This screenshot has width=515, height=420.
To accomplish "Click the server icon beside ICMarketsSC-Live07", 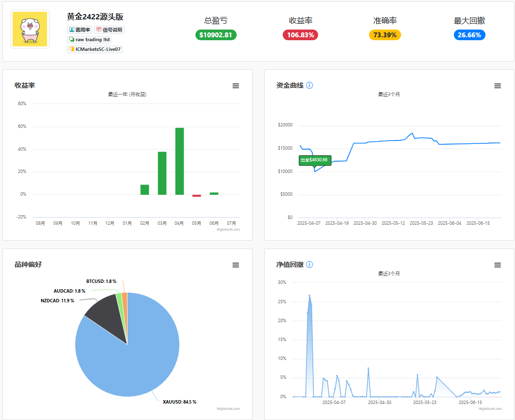I will 72,49.
